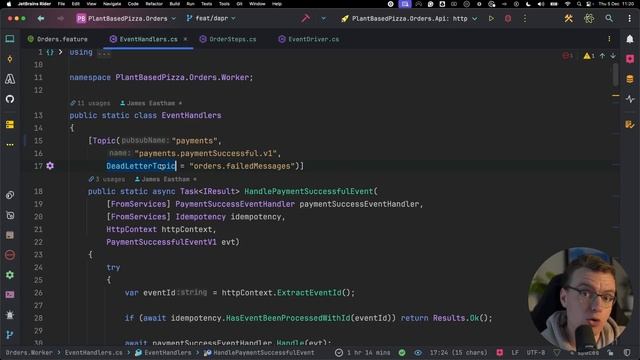
Task: Click the green status check icon
Action: 402,352
